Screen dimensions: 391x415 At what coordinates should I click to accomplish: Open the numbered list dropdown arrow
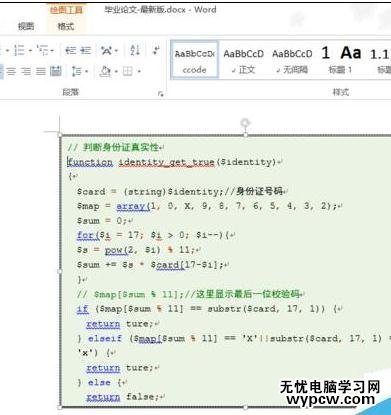(x=30, y=51)
